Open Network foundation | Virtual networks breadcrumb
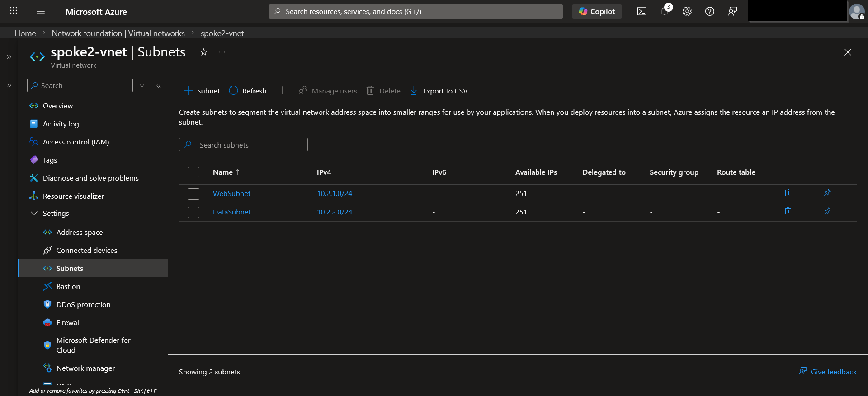 pos(118,33)
